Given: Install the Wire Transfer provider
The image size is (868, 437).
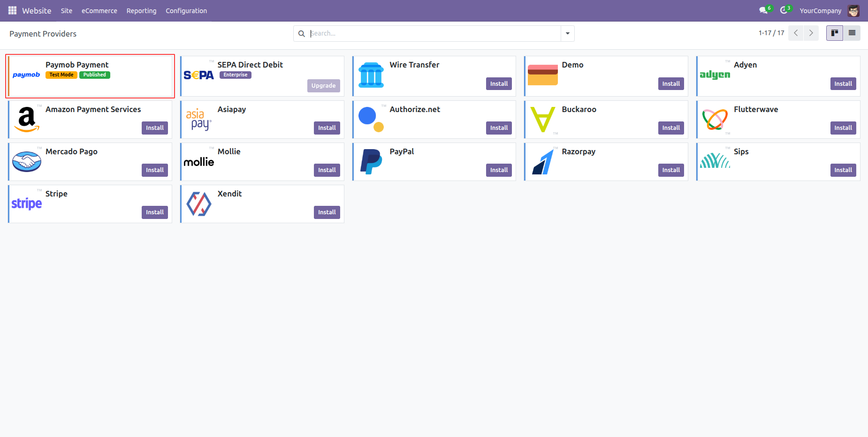Looking at the screenshot, I should click(x=499, y=84).
